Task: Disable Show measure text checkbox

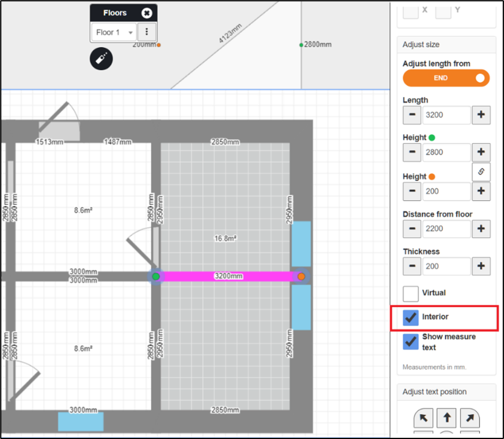Action: tap(411, 341)
